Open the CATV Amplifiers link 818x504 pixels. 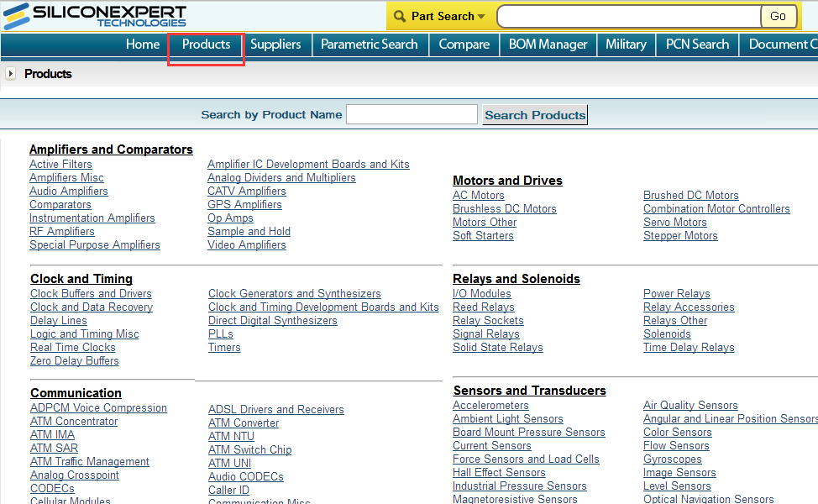[x=246, y=191]
